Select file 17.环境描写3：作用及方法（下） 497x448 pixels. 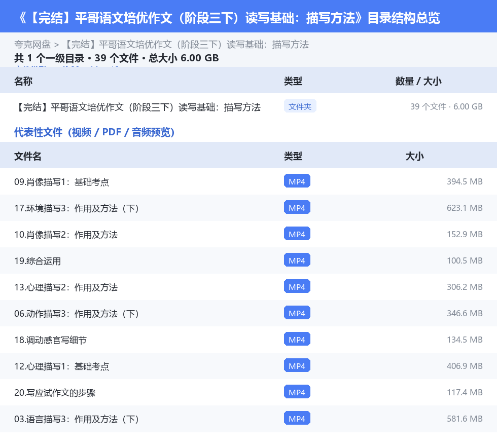77,208
